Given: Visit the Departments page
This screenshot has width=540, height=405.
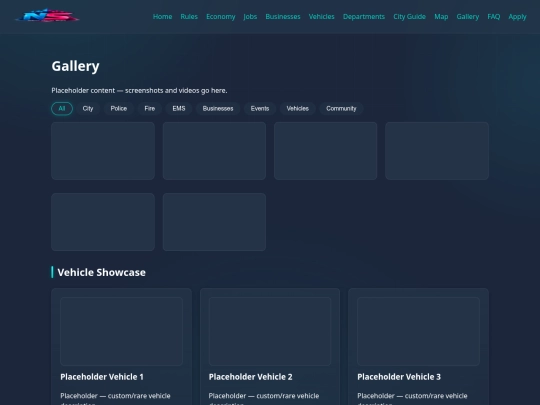Looking at the screenshot, I should 364,17.
